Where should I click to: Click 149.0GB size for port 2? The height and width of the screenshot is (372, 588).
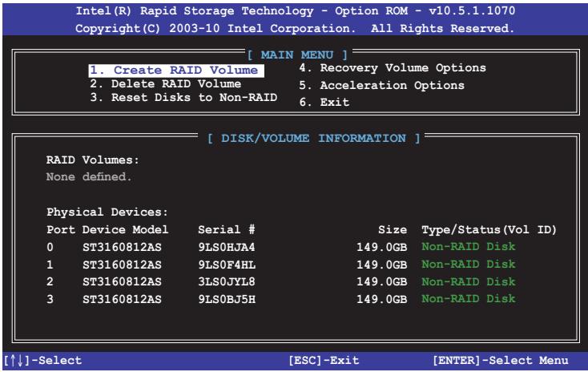pos(382,282)
